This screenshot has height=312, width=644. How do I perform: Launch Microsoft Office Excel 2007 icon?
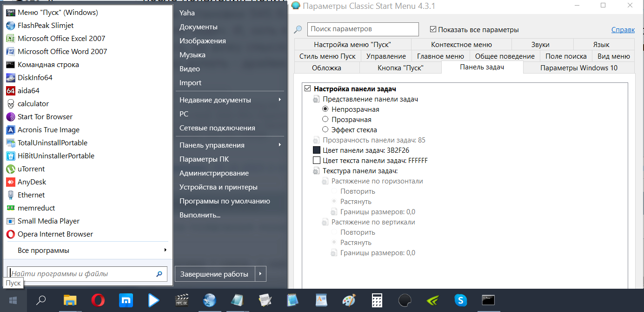point(10,39)
